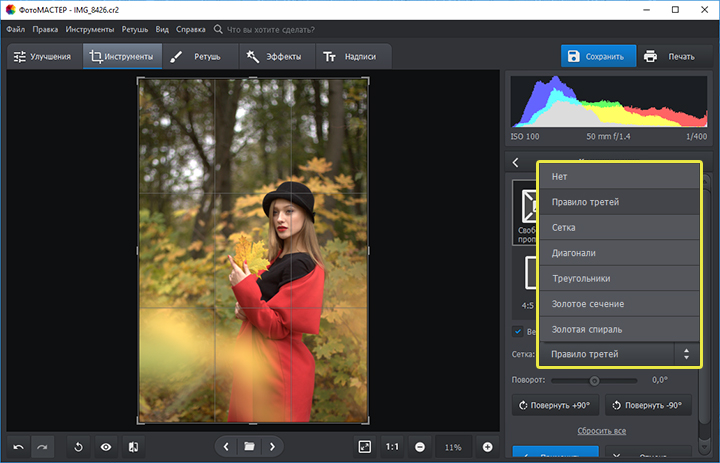Viewport: 720px width, 463px height.
Task: Zoom out with the minus icon
Action: 420,446
